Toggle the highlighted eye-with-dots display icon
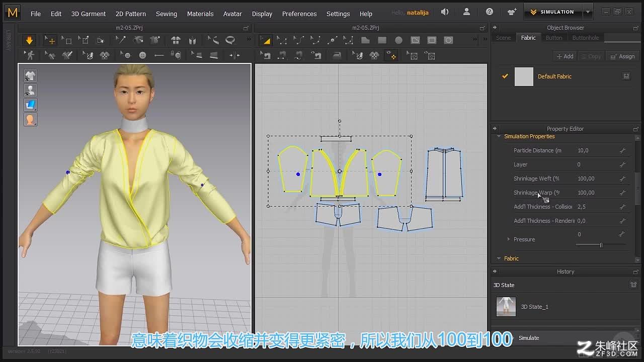The width and height of the screenshot is (644, 362). point(390,55)
